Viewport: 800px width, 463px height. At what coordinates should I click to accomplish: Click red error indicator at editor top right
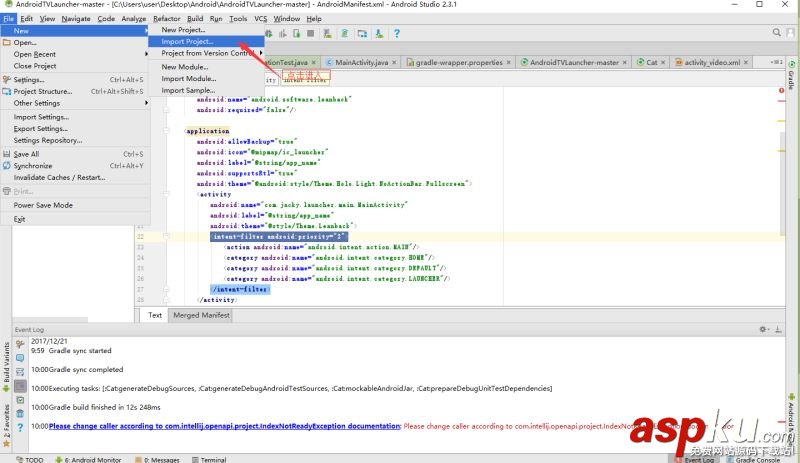click(782, 90)
